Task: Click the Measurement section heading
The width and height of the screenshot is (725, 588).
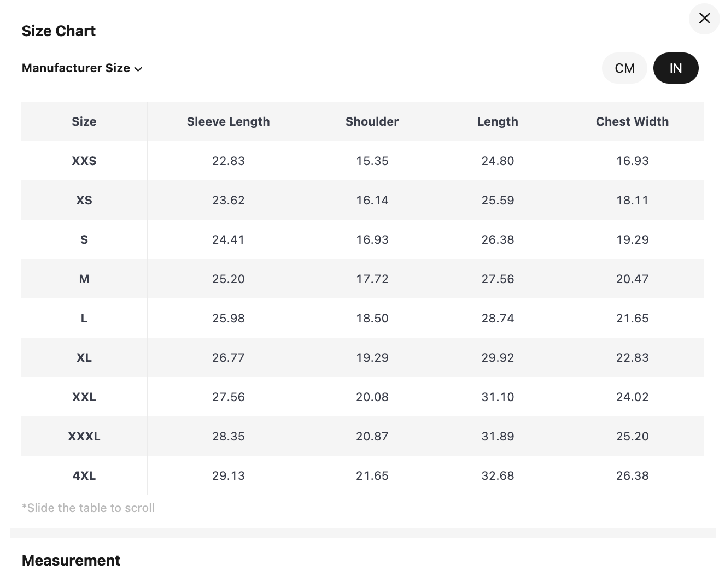Action: 71,560
